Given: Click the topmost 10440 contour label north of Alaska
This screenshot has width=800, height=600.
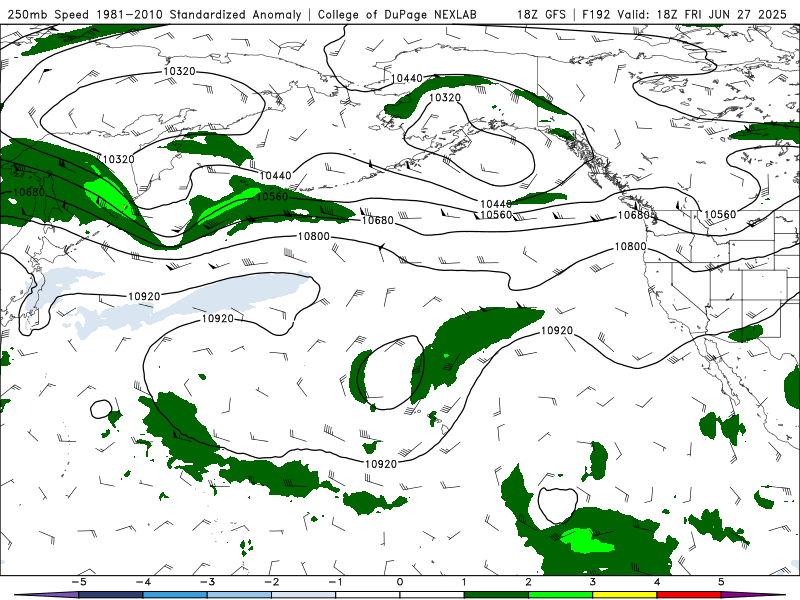Looking at the screenshot, I should [407, 78].
